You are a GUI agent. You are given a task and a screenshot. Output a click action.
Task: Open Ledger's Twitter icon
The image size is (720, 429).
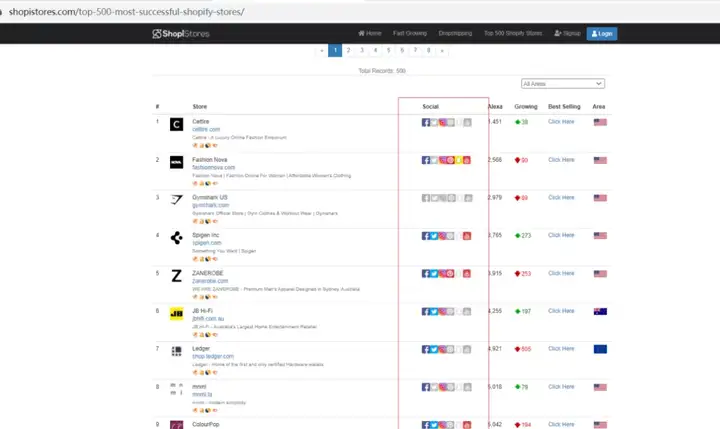point(434,349)
